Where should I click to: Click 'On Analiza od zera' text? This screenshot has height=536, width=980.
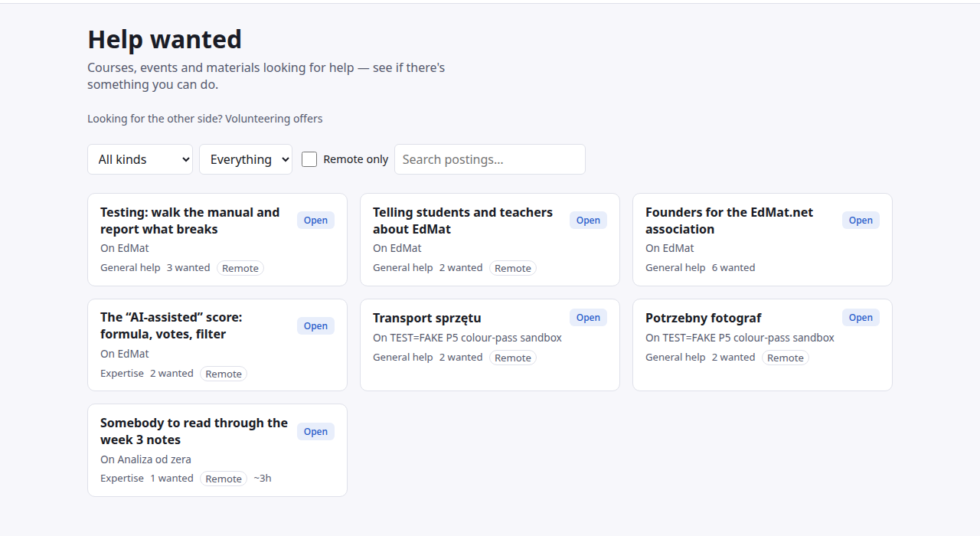(145, 459)
